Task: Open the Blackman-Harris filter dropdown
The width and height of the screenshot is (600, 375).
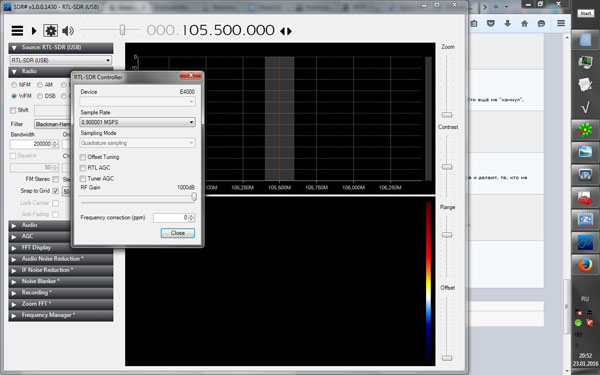Action: click(x=52, y=124)
